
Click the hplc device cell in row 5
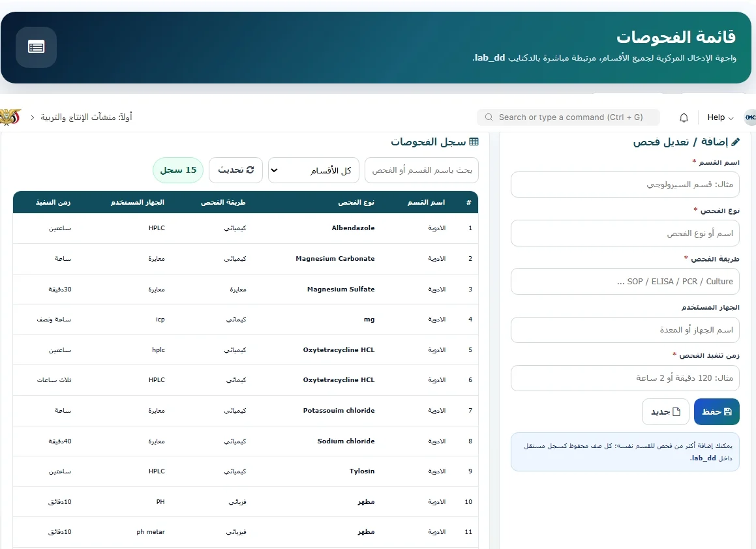[158, 350]
